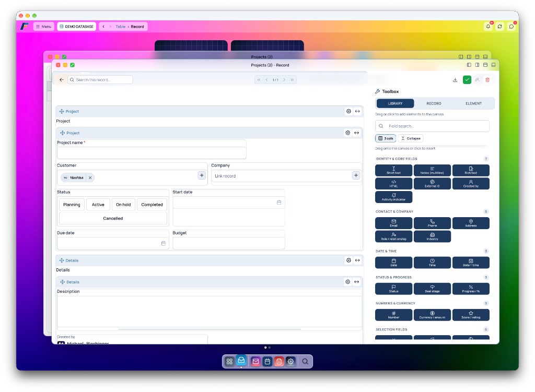
Task: Switch to the ELEMENT toolbox tab
Action: [x=473, y=103]
